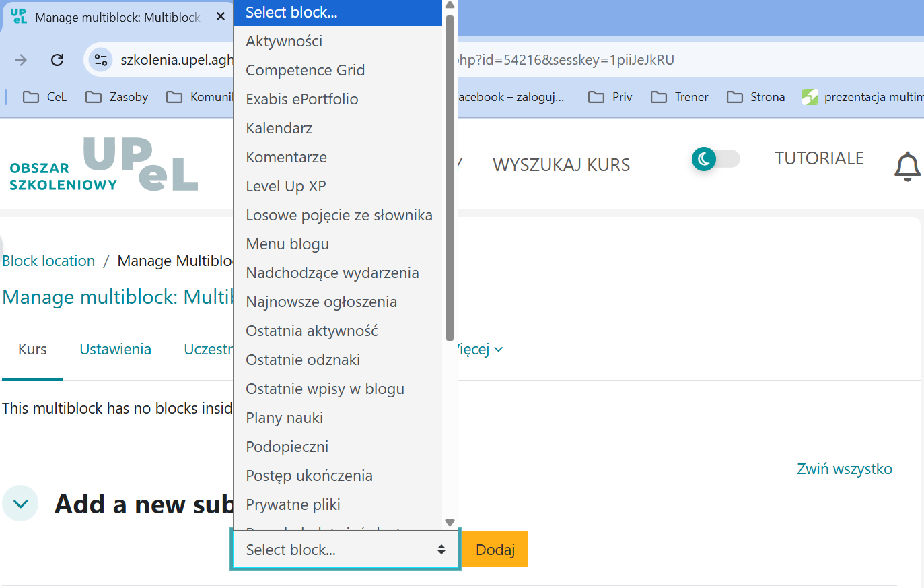This screenshot has width=924, height=588.
Task: Click the browser reload icon
Action: (57, 60)
